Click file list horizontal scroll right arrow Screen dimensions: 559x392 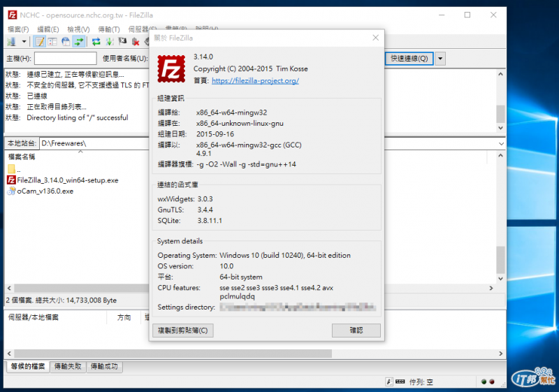click(x=491, y=288)
